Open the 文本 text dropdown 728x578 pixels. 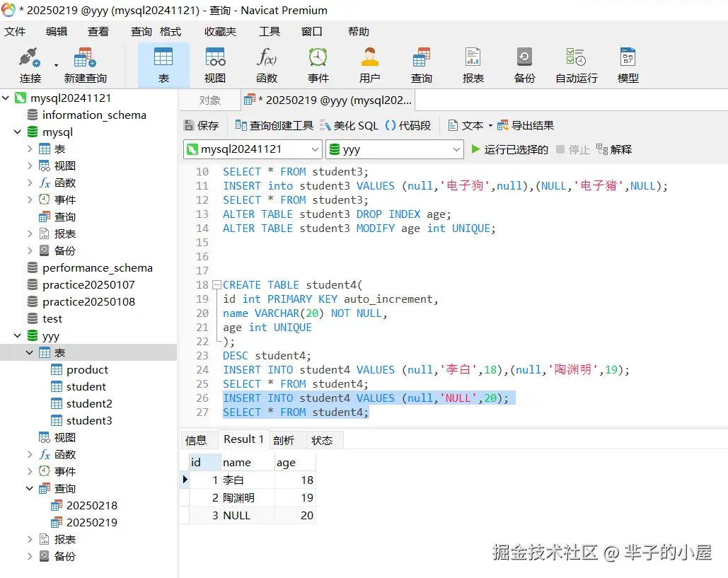470,125
